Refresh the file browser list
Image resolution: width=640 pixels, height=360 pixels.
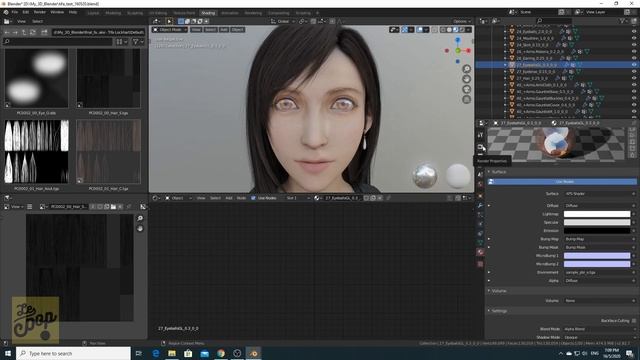click(x=33, y=32)
